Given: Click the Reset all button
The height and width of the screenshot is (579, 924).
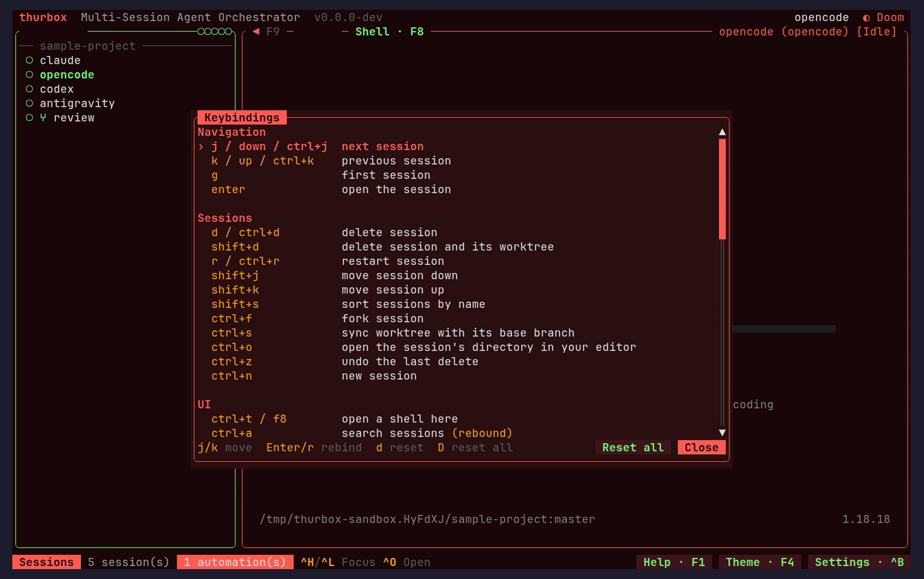Looking at the screenshot, I should coord(633,448).
